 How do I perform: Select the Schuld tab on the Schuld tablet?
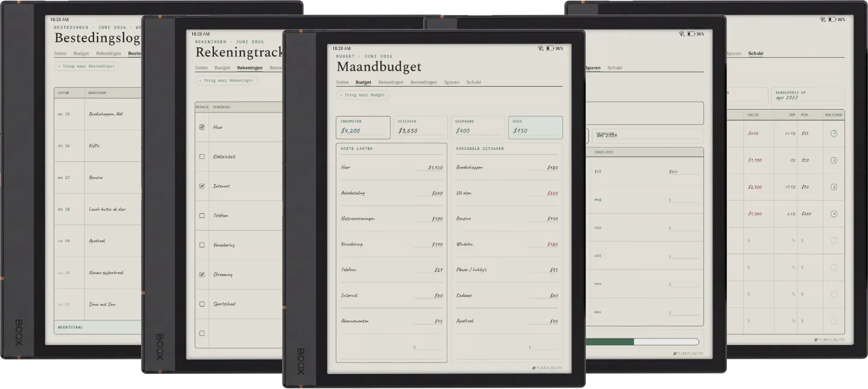coord(756,53)
